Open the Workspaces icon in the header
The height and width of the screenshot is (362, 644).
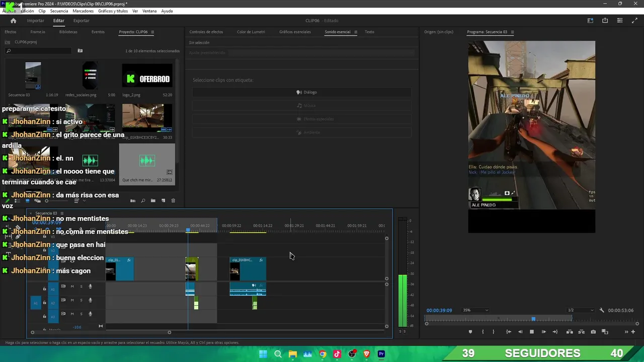[x=590, y=21]
